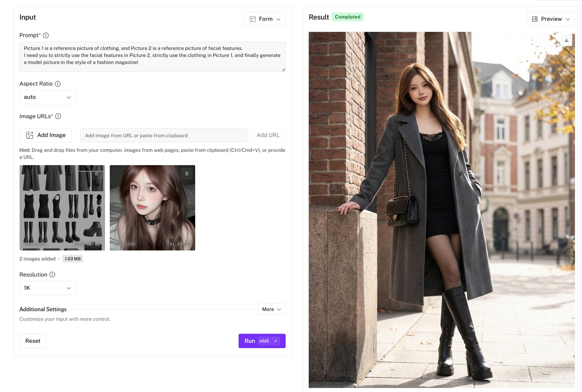Click the Reset button

(x=33, y=341)
